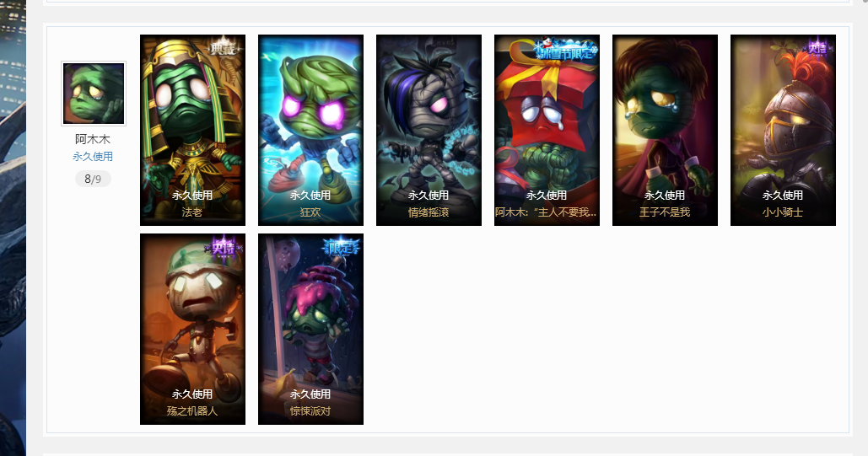Click 永久使用 label on 狂欢 card

(310, 196)
